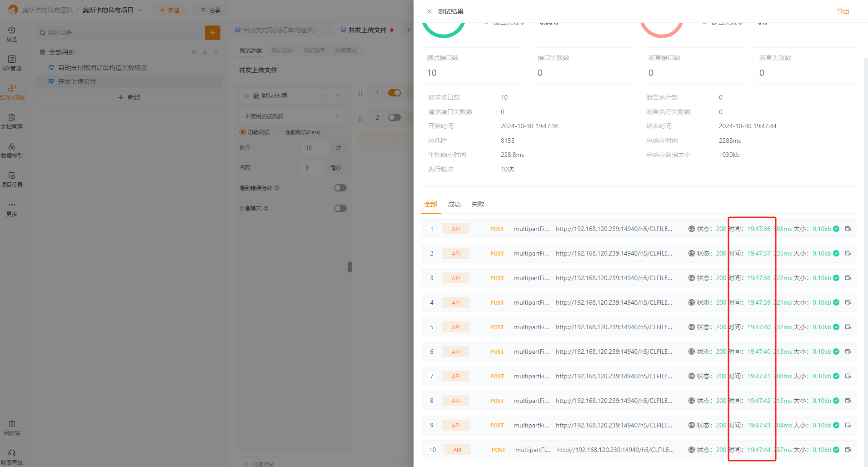Contact 联系客服 support icon
This screenshot has width=868, height=467.
(x=12, y=457)
